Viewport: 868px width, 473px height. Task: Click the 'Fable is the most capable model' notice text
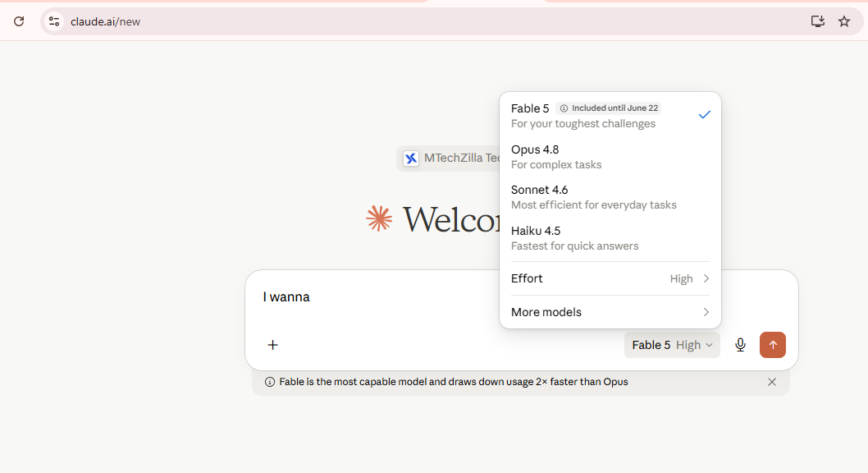454,382
